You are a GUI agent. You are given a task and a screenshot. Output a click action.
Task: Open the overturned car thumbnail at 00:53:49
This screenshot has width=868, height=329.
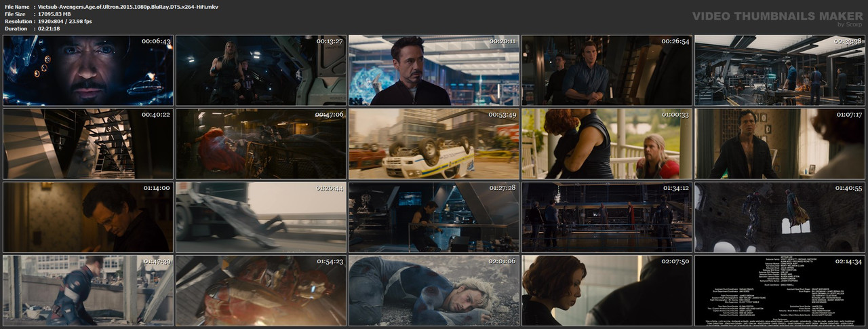434,144
